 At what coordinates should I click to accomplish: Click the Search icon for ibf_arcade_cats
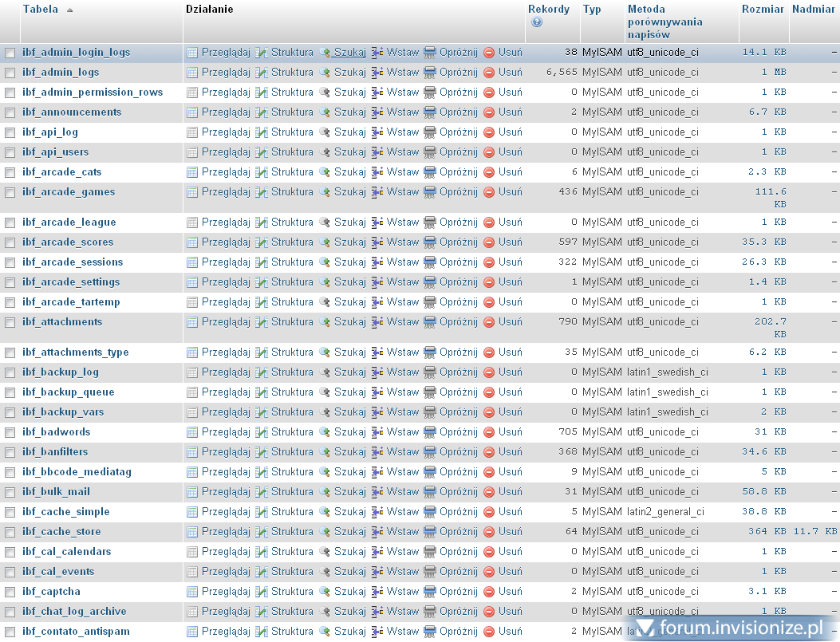pos(325,172)
